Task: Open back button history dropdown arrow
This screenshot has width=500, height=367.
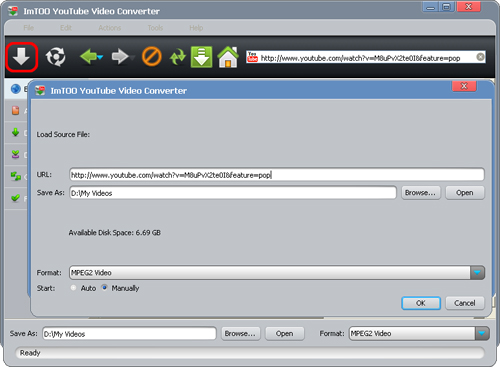Action: [x=100, y=58]
